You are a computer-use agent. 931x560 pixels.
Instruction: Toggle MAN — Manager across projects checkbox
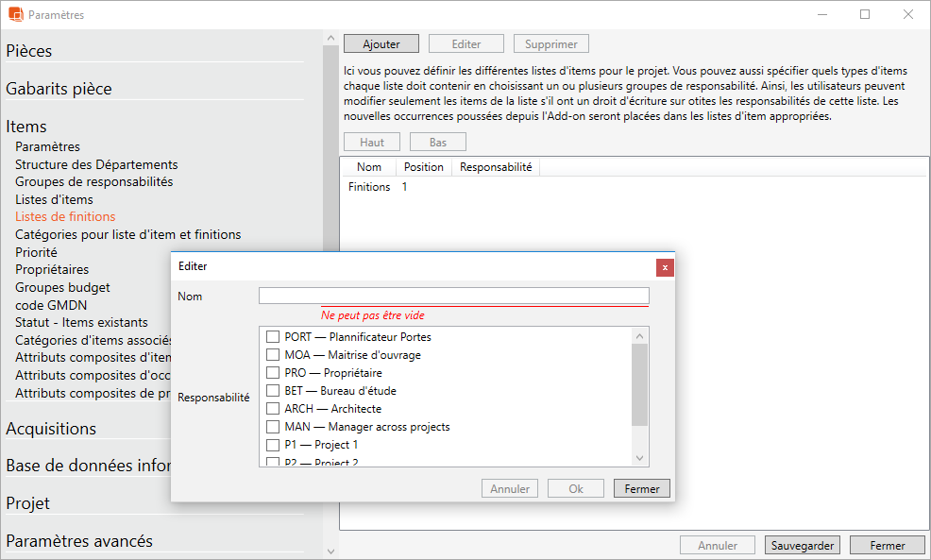click(x=273, y=427)
